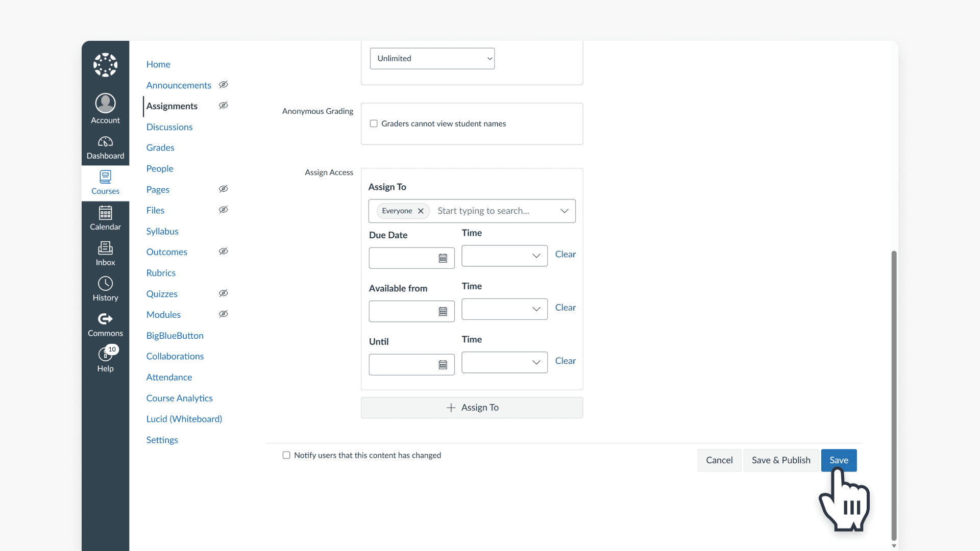Open the Calendar icon

(105, 218)
